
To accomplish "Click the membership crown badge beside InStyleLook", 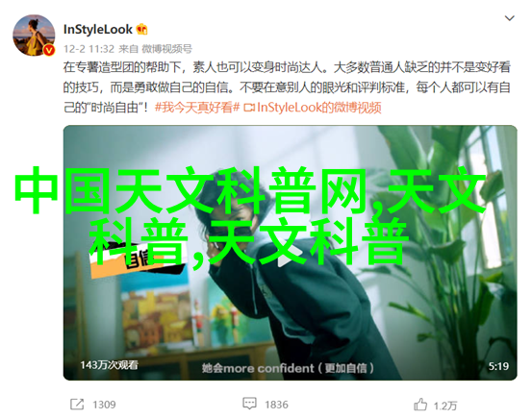I will (141, 30).
